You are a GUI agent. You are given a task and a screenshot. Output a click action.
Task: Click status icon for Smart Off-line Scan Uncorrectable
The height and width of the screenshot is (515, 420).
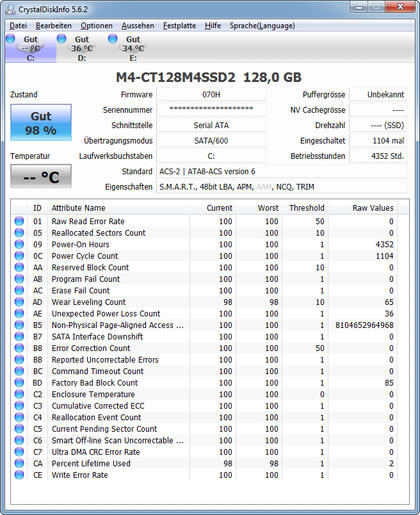tap(19, 440)
